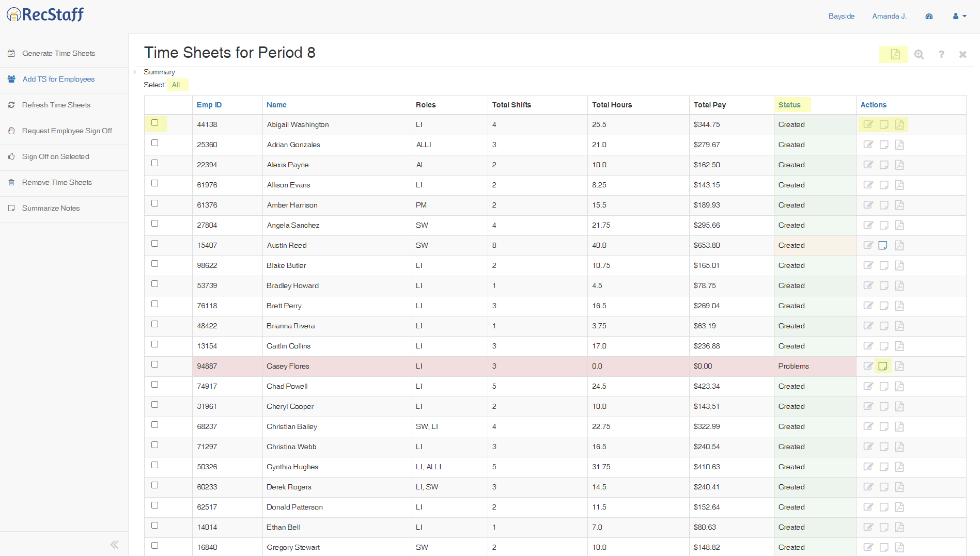980x556 pixels.
Task: Open PDF export icon in page header
Action: 895,54
